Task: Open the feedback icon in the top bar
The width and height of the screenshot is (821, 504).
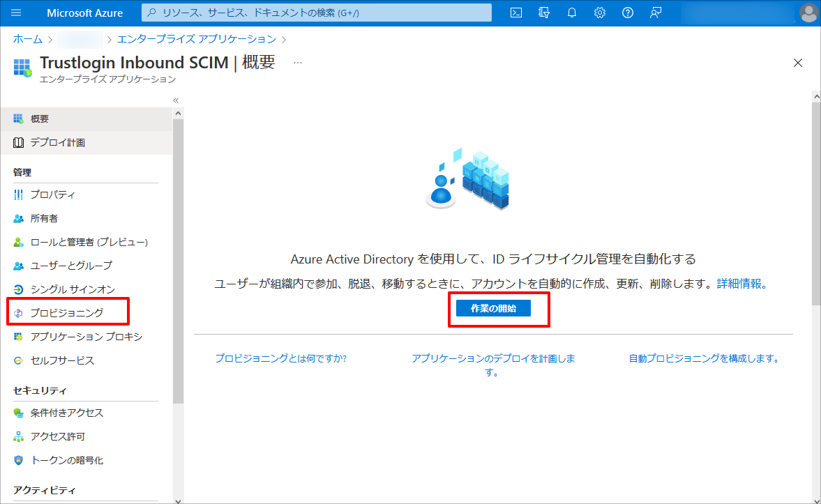Action: (656, 13)
